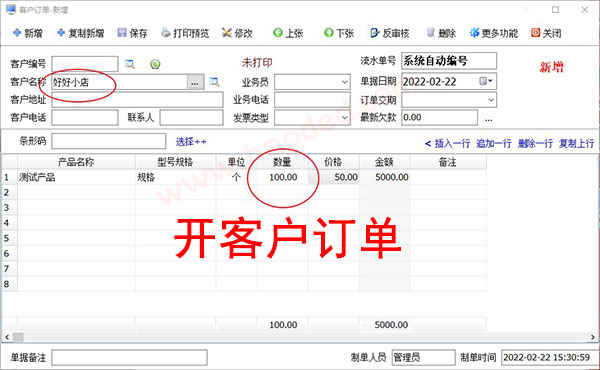The width and height of the screenshot is (600, 370).
Task: Click search icon beside 客户名称 field
Action: point(214,81)
